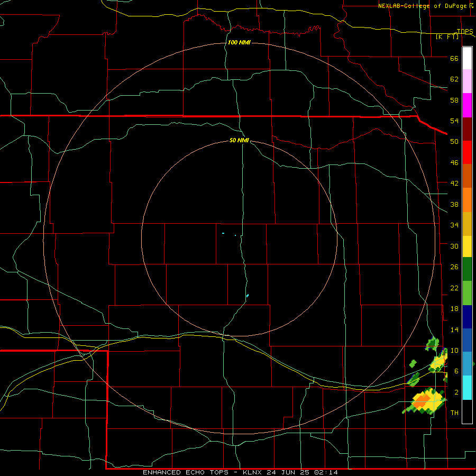This screenshot has width=476, height=476.
Task: Click the "[K FT]" units label
Action: click(447, 36)
